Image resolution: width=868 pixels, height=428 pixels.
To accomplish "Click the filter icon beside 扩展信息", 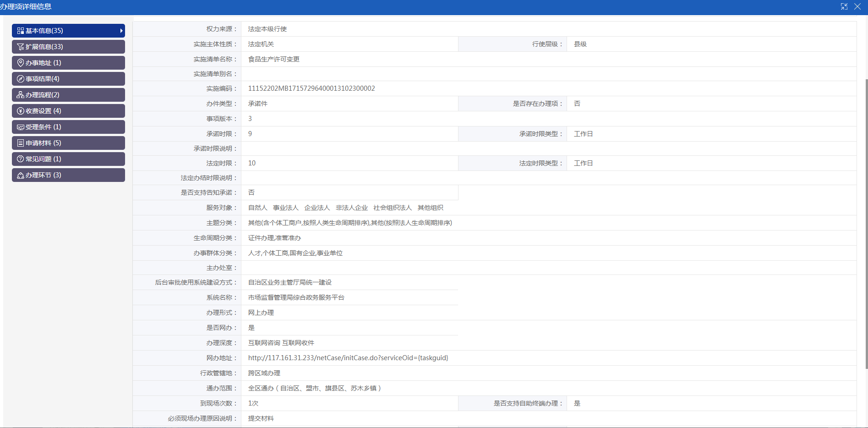I will click(x=20, y=47).
